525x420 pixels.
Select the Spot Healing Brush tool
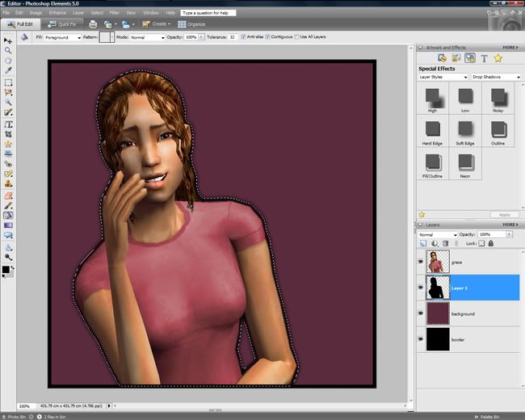click(x=8, y=174)
